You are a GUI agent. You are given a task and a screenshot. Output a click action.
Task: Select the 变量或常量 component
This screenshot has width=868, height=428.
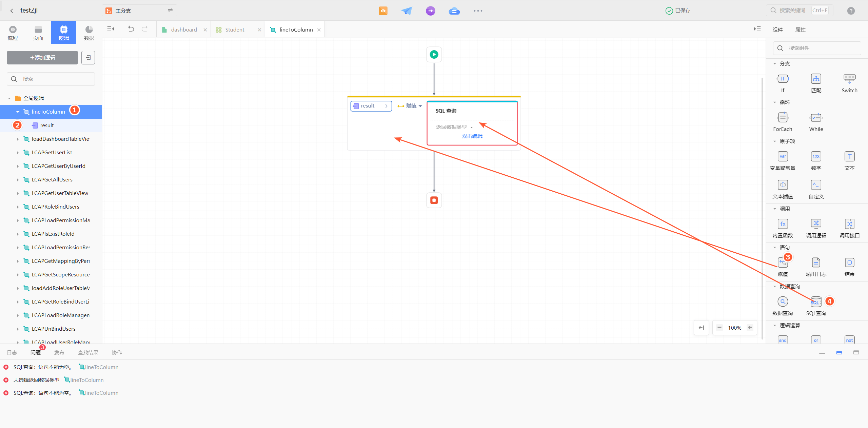pyautogui.click(x=783, y=161)
